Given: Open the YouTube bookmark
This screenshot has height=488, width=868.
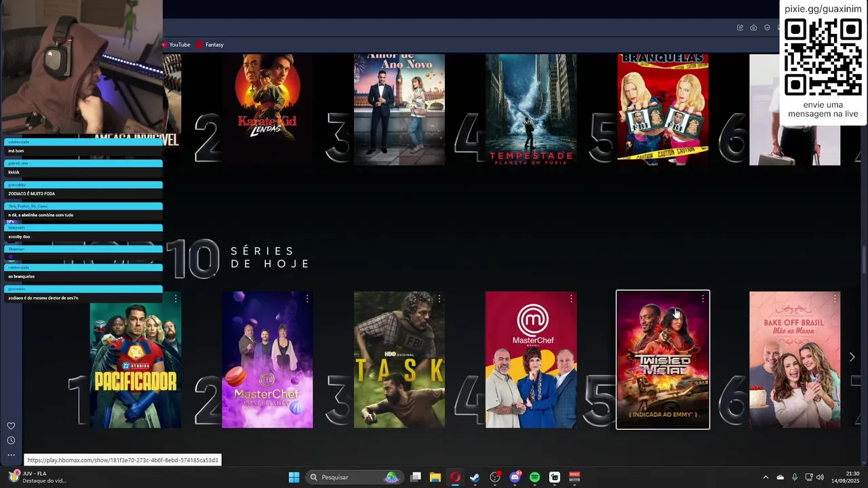Looking at the screenshot, I should point(176,45).
